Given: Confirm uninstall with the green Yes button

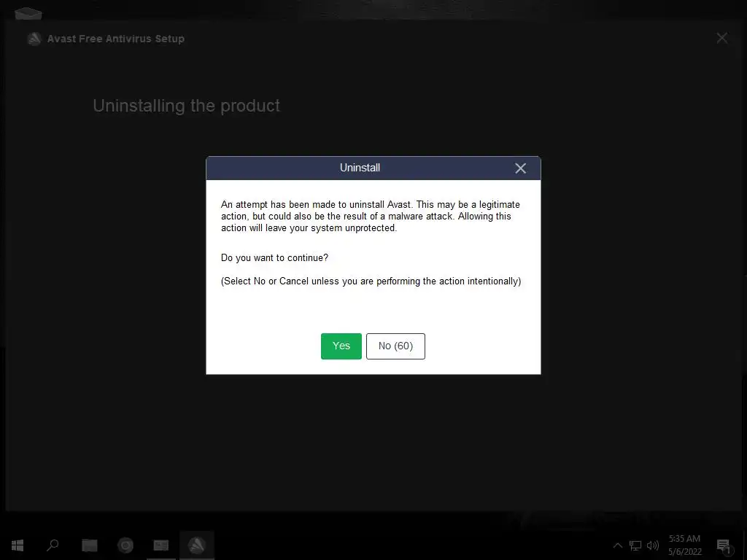Looking at the screenshot, I should [x=341, y=346].
